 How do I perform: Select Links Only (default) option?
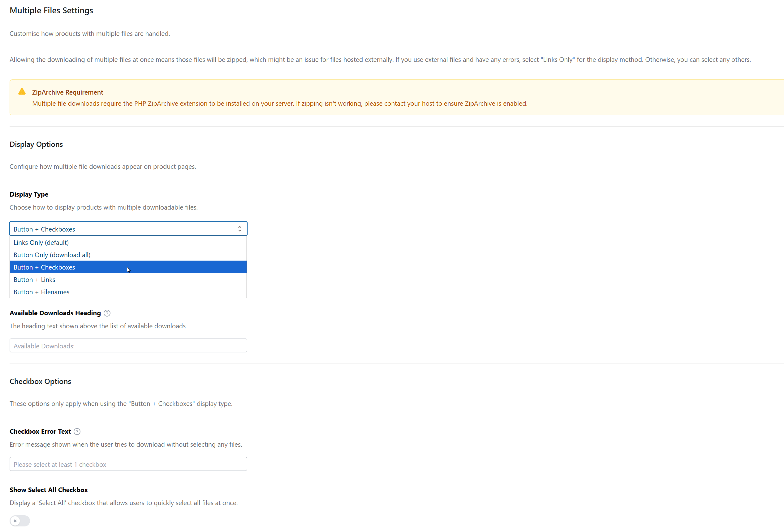41,242
